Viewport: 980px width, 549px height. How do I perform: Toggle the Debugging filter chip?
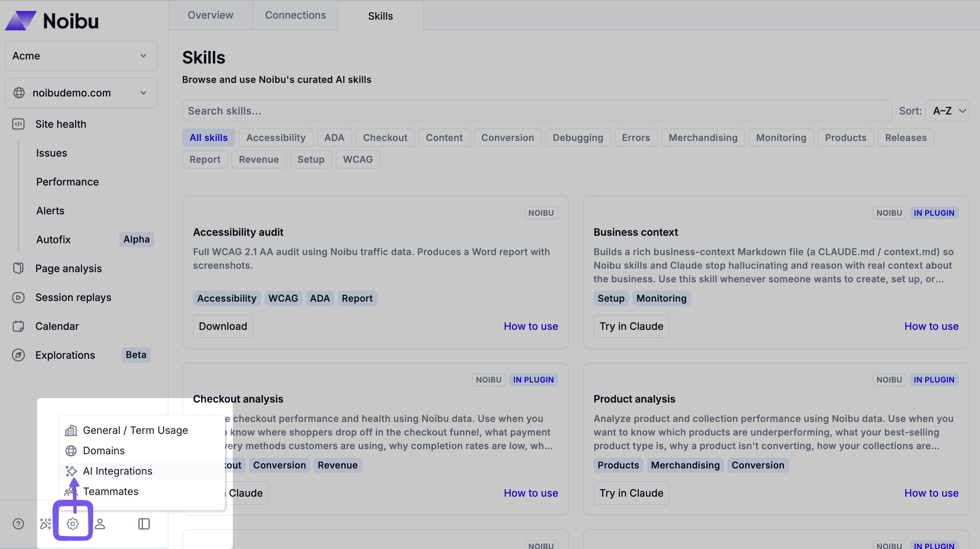(x=578, y=138)
